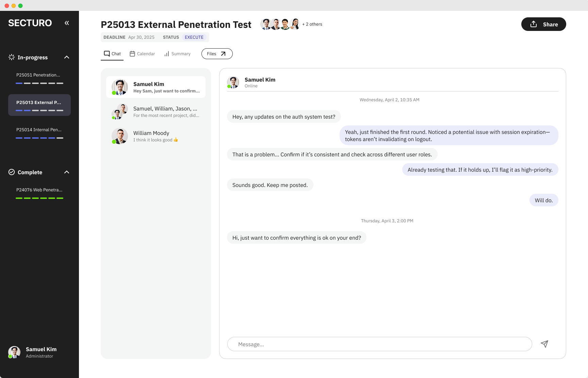Open completed project P24076 Web Penetra...
This screenshot has width=588, height=378.
coord(39,193)
